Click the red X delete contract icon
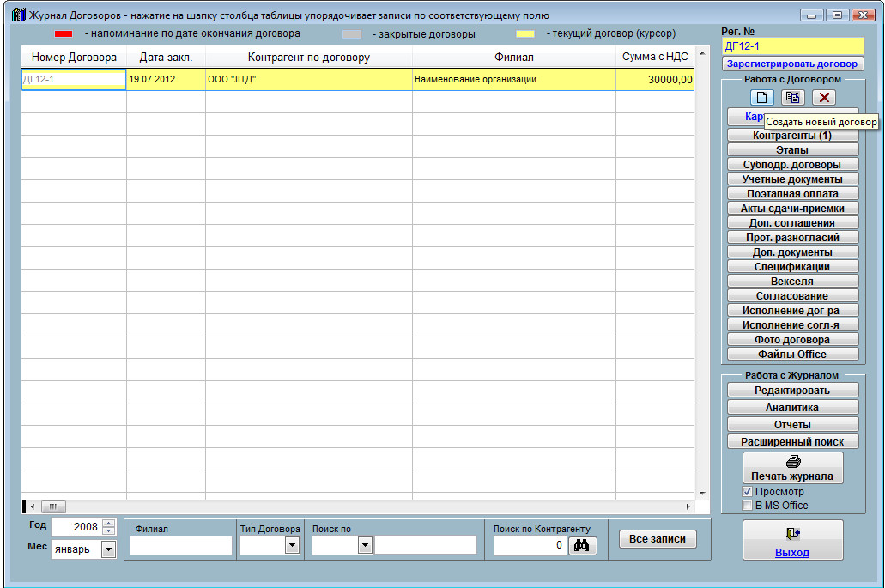The height and width of the screenshot is (588, 885). coord(823,98)
